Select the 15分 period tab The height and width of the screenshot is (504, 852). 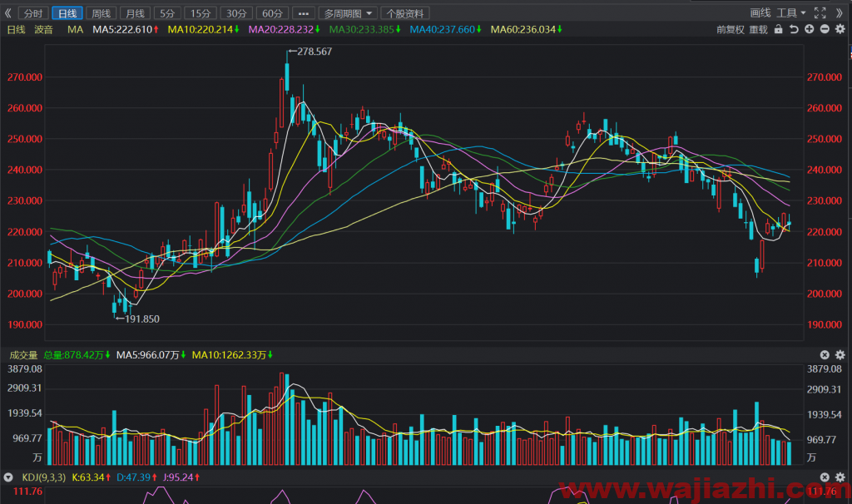tap(201, 13)
